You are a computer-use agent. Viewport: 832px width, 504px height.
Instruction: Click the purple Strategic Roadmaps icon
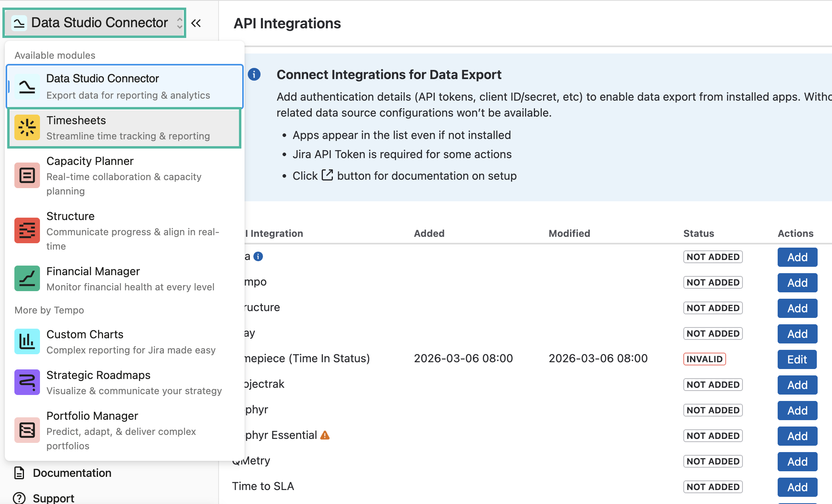tap(27, 382)
